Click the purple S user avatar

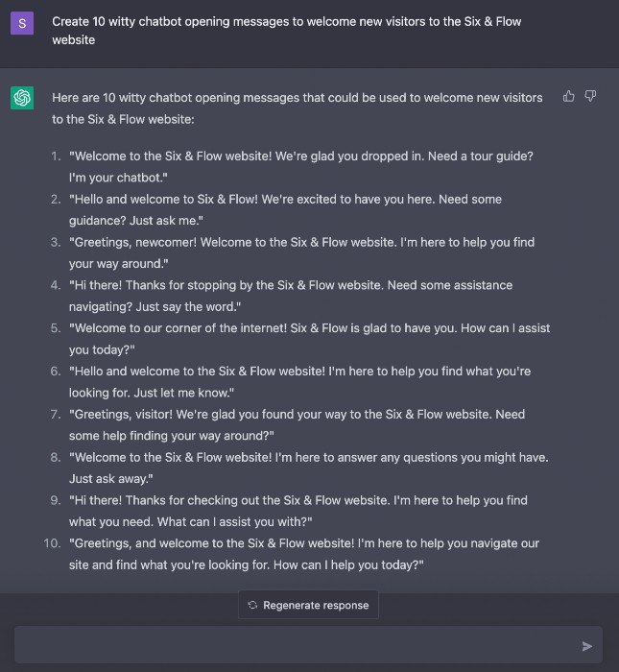tap(22, 23)
